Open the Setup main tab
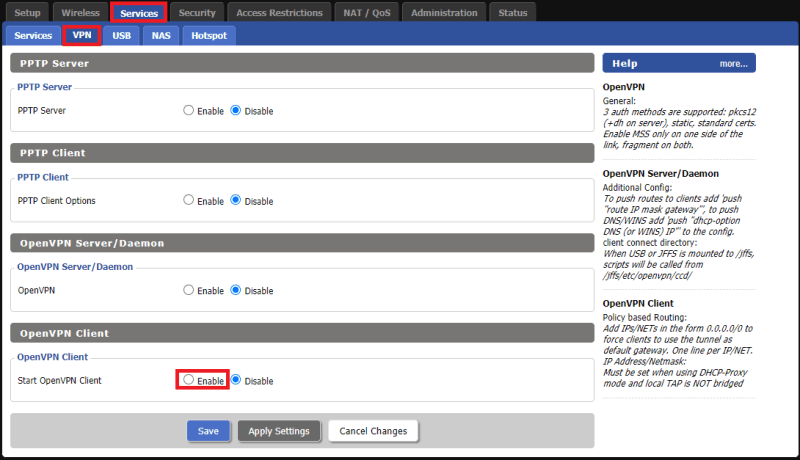The width and height of the screenshot is (800, 460). tap(27, 13)
